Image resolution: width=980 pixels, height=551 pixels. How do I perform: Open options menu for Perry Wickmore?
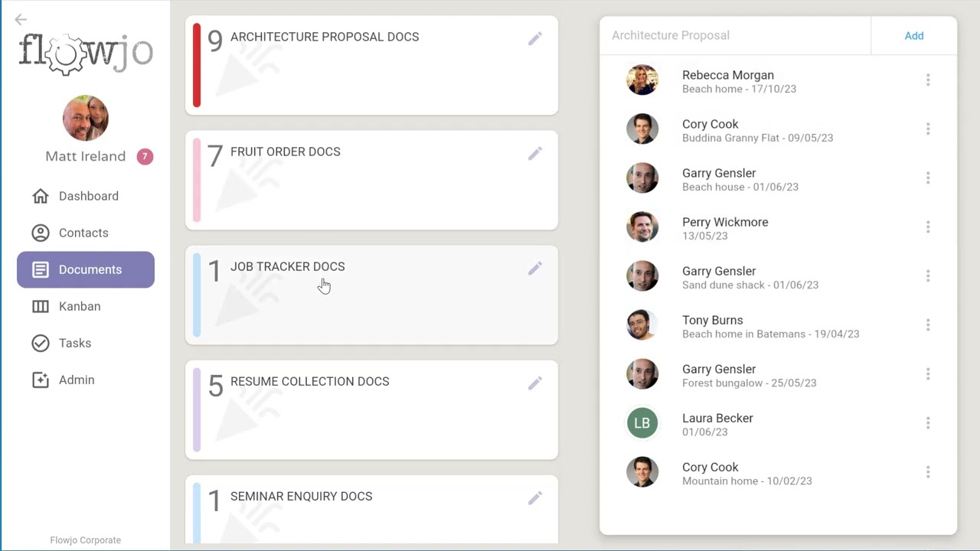click(x=928, y=227)
